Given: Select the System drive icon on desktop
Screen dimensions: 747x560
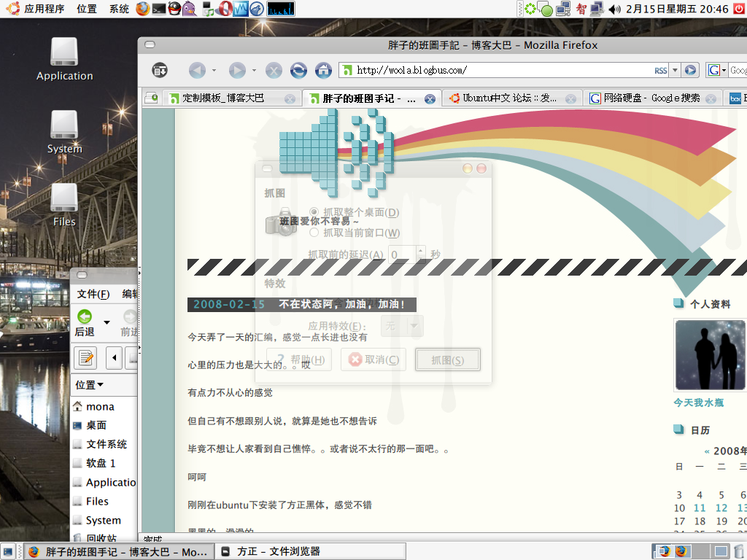Looking at the screenshot, I should click(x=64, y=133).
